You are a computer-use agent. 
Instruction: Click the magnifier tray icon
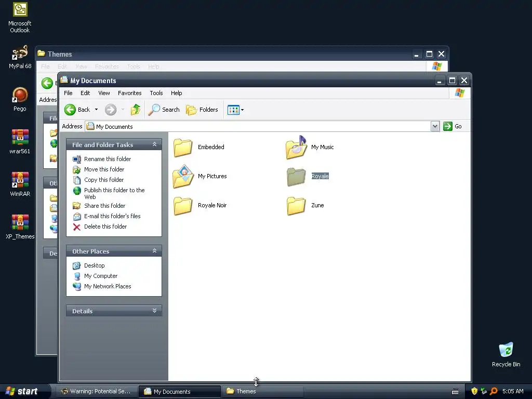click(494, 391)
